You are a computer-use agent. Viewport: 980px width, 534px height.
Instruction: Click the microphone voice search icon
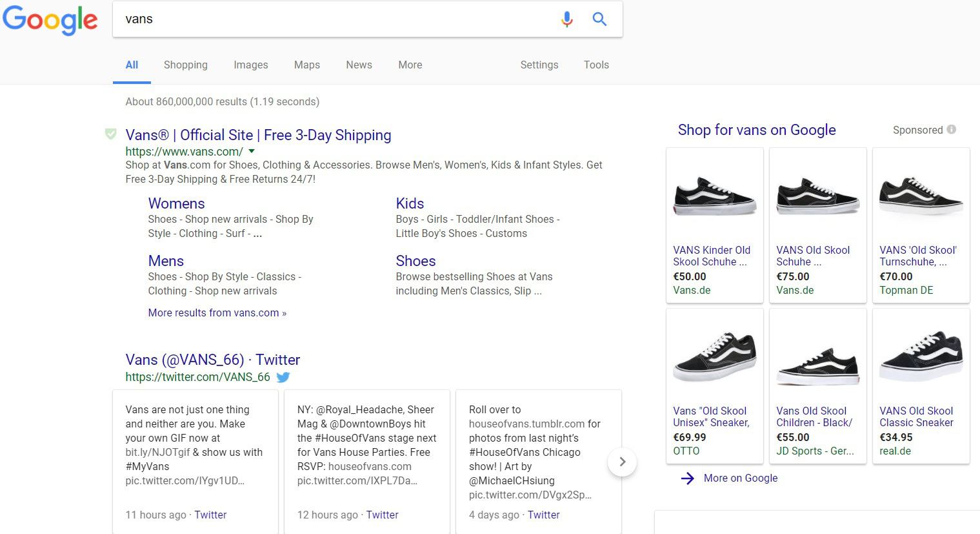(x=566, y=19)
